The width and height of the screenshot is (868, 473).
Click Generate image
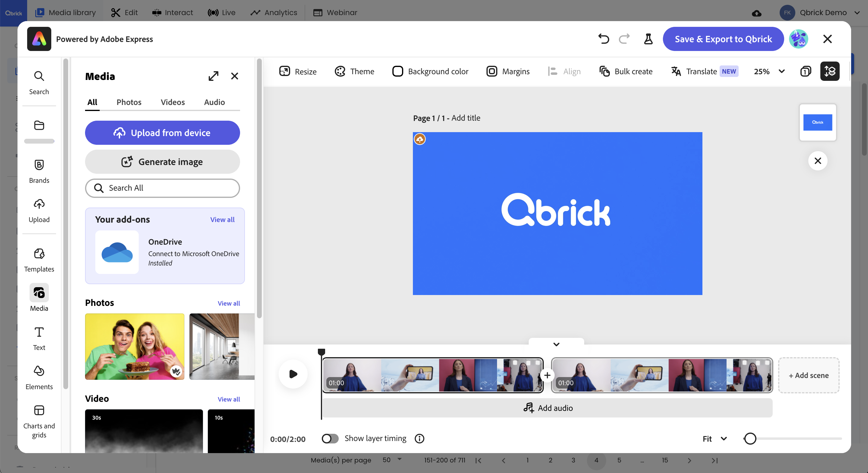coord(163,162)
